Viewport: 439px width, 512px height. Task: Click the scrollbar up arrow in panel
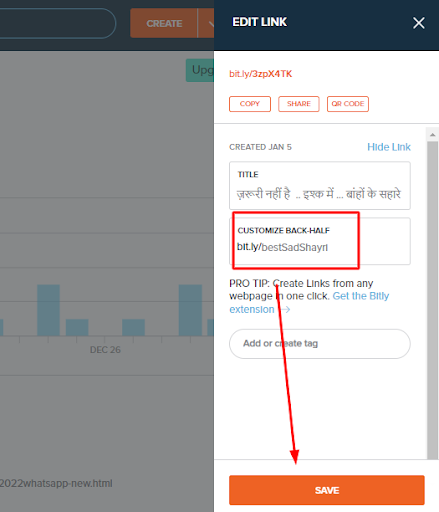click(x=432, y=135)
